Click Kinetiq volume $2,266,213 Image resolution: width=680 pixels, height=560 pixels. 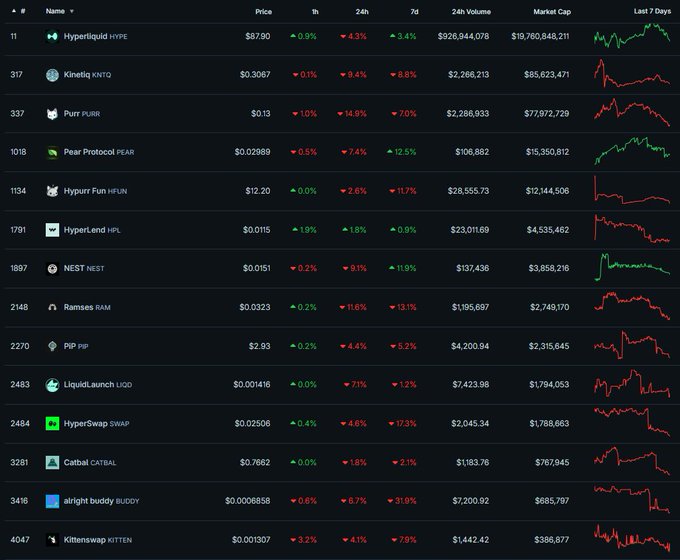click(468, 75)
